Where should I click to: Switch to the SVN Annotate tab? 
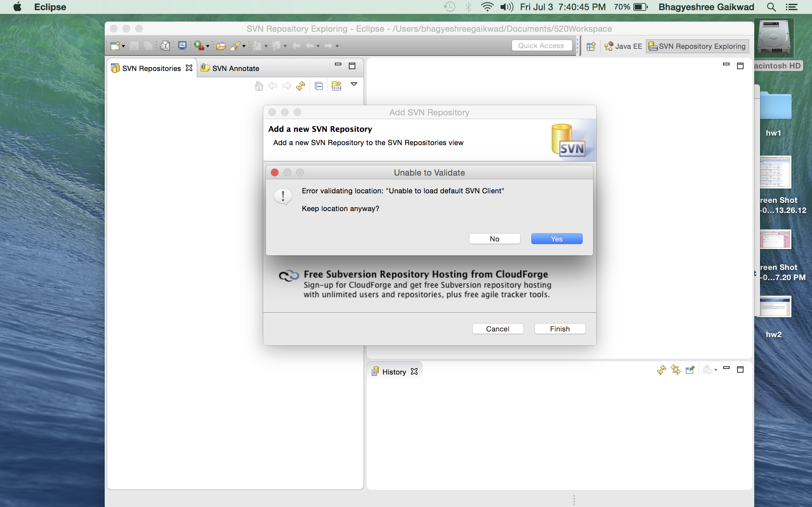pos(235,68)
